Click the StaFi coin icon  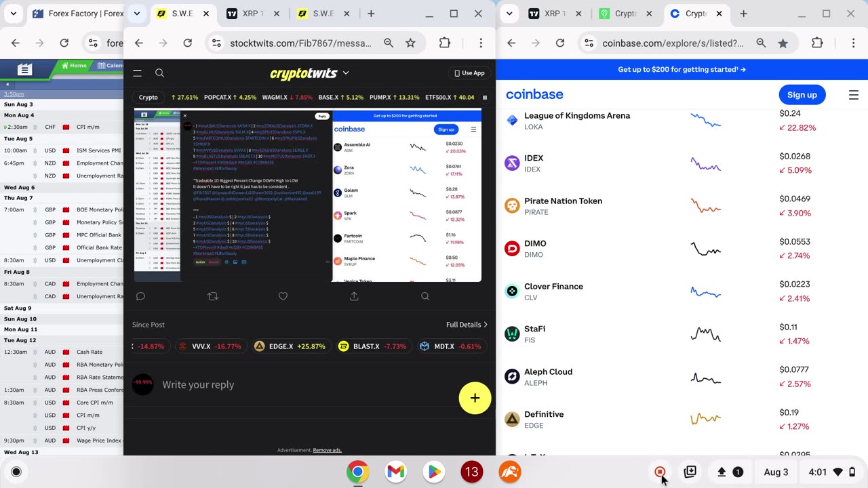click(x=512, y=334)
